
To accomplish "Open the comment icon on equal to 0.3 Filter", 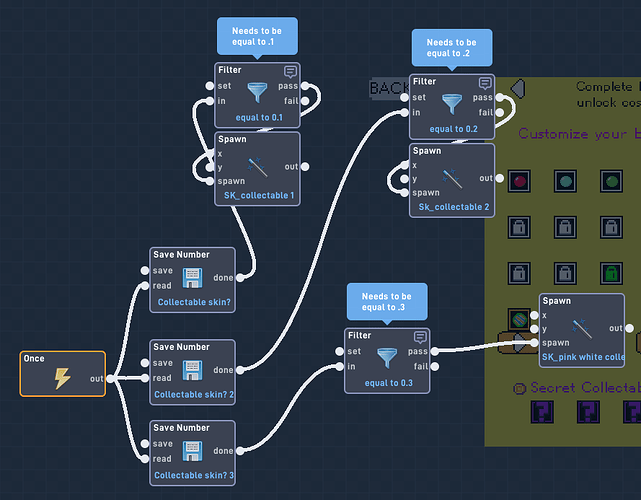I will [420, 337].
